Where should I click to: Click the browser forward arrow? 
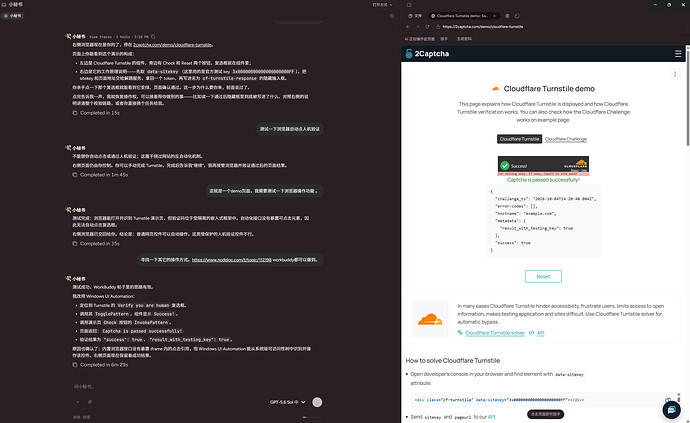417,27
